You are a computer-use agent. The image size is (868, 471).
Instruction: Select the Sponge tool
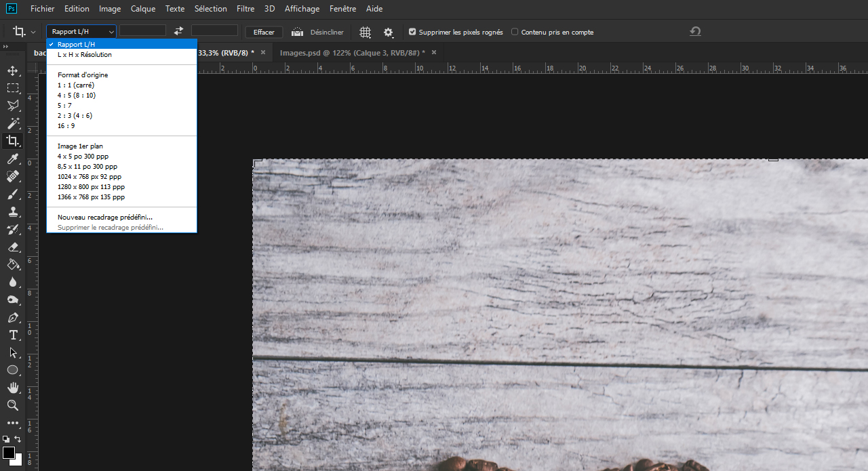coord(12,300)
